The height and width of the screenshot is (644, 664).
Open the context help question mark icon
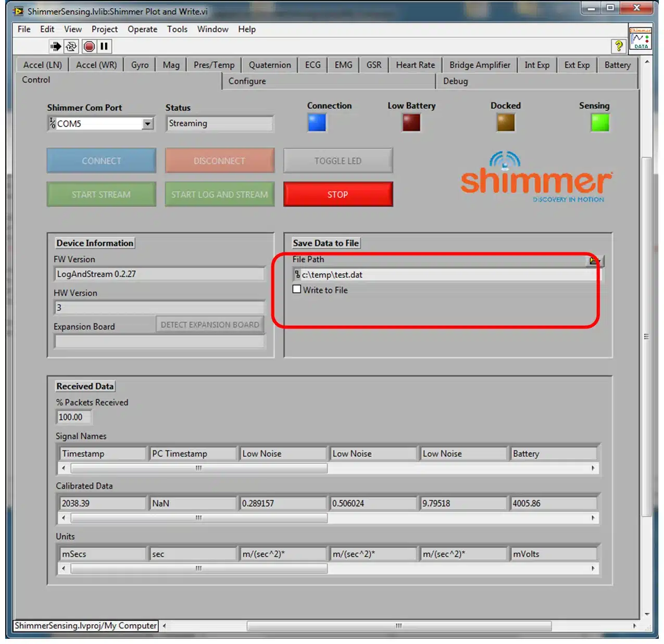(618, 46)
